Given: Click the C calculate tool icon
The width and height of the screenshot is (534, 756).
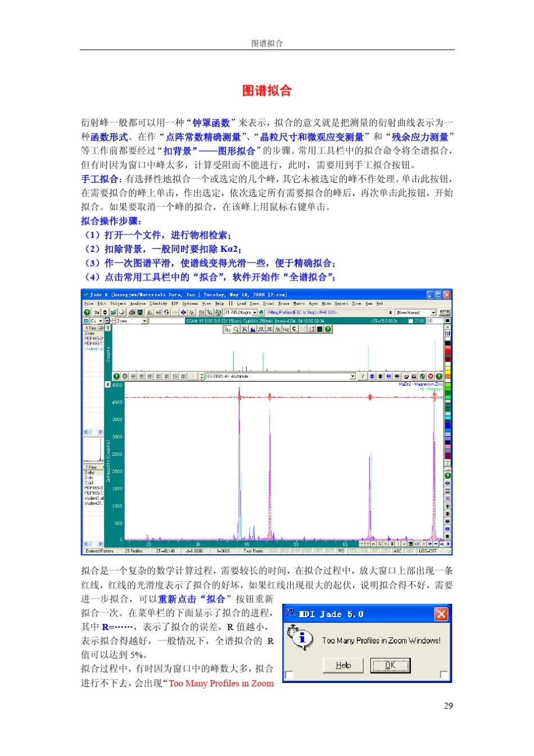Looking at the screenshot, I should pyautogui.click(x=294, y=329).
